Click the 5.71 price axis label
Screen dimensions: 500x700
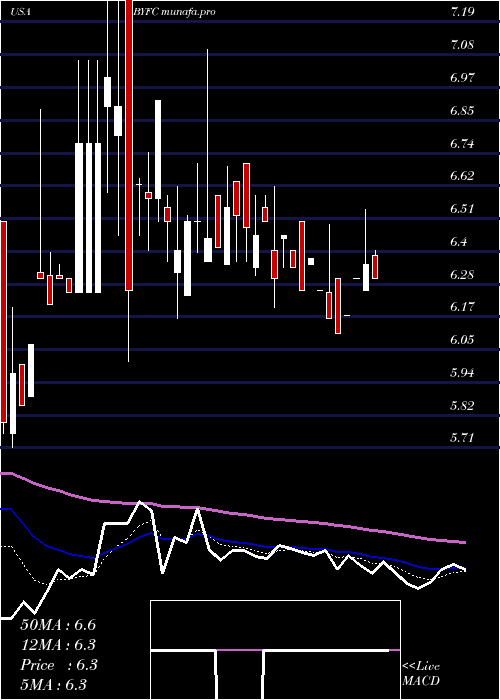tap(462, 438)
